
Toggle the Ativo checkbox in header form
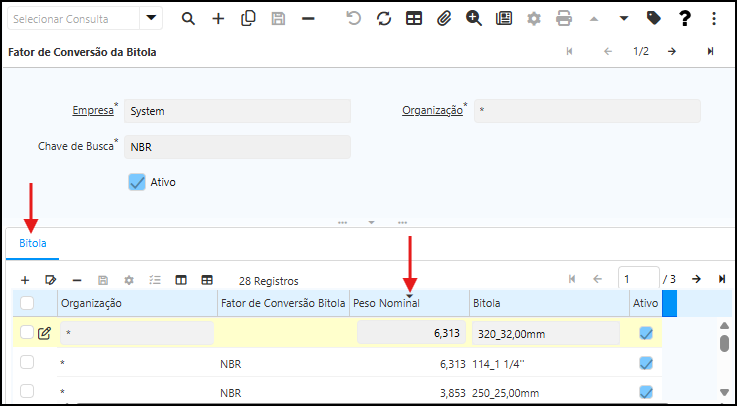[137, 182]
